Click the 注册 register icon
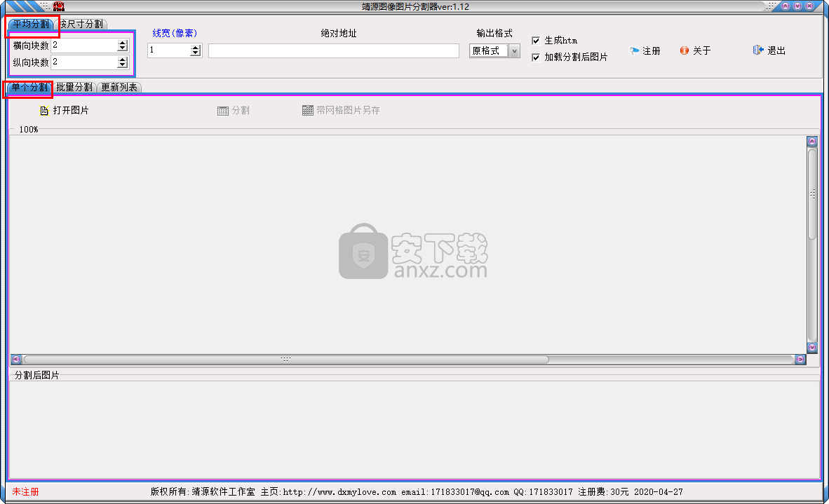 [x=634, y=50]
